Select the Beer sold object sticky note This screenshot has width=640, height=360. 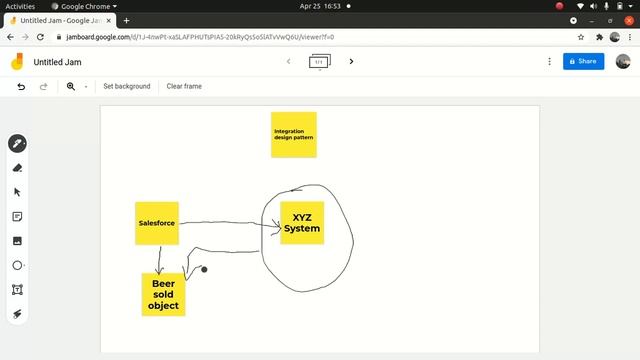[163, 294]
